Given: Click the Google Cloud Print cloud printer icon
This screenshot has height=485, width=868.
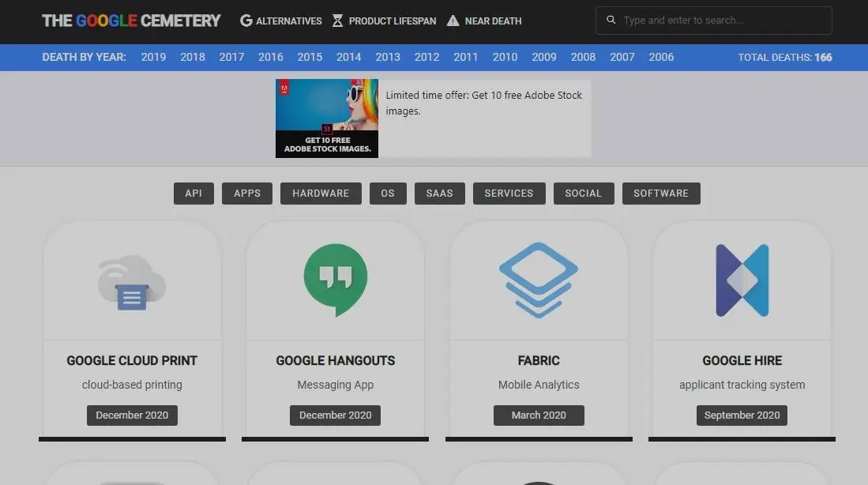Looking at the screenshot, I should (x=132, y=282).
